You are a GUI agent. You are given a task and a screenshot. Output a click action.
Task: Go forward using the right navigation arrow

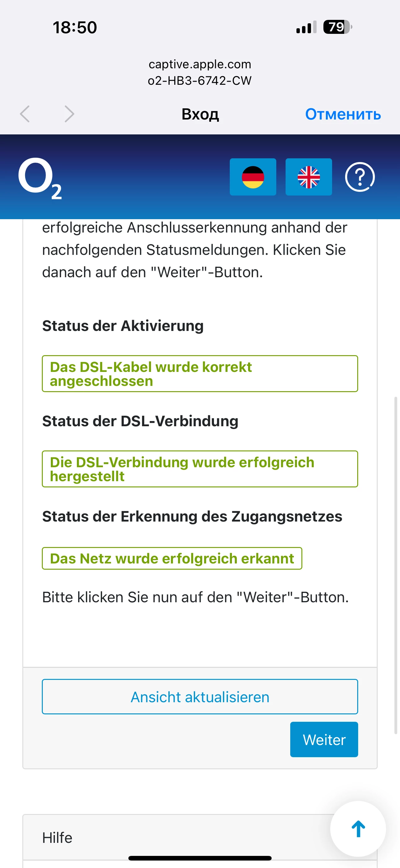[x=69, y=114]
